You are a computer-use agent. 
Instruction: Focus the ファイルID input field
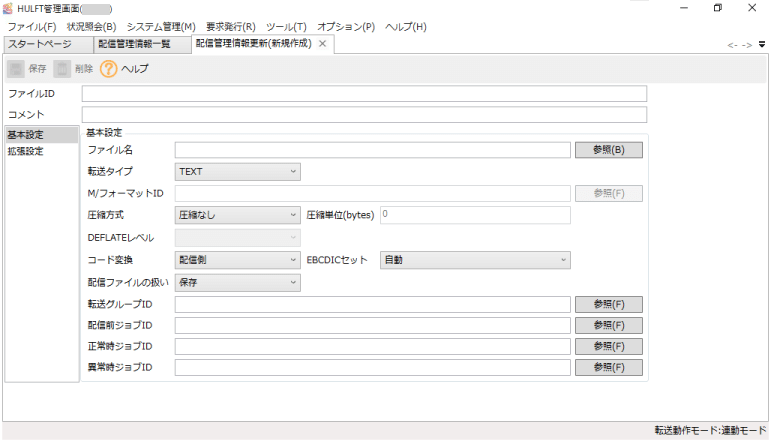(364, 93)
